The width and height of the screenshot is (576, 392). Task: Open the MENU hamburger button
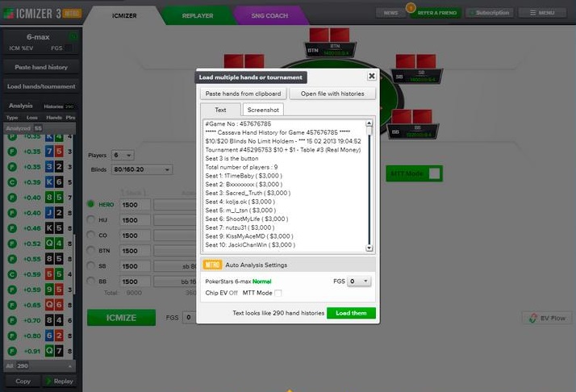click(543, 13)
